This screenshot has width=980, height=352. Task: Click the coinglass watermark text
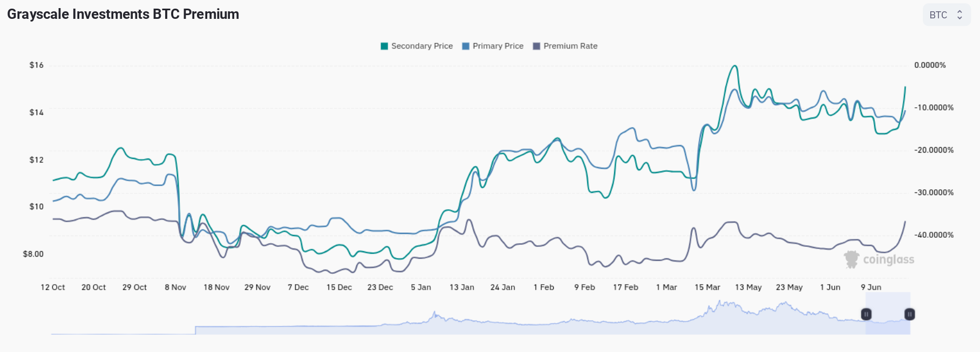pos(888,260)
